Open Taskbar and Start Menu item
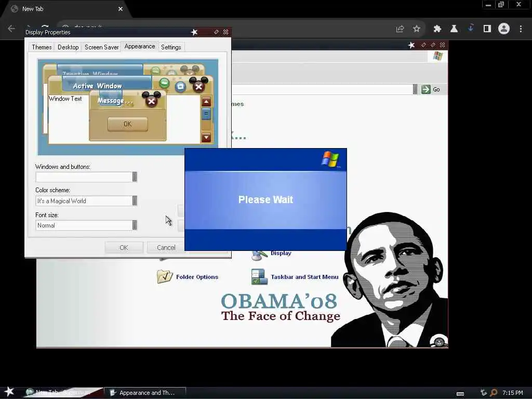Image resolution: width=532 pixels, height=399 pixels. pyautogui.click(x=304, y=277)
